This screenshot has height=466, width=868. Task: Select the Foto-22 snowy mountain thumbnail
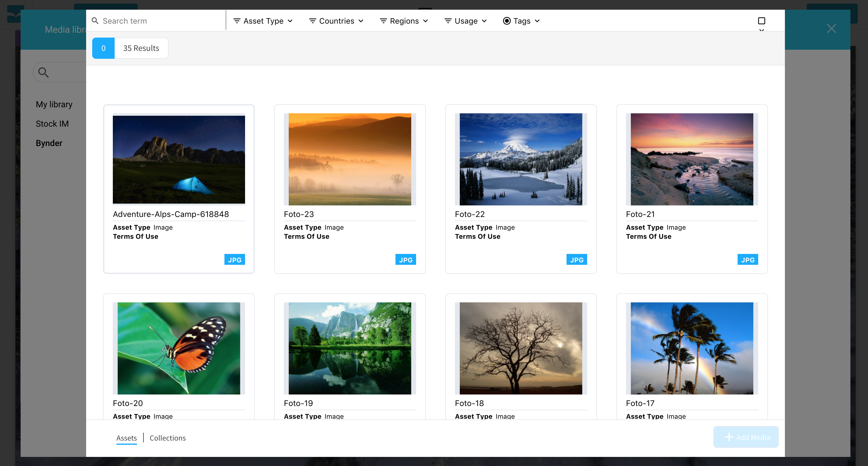coord(521,159)
